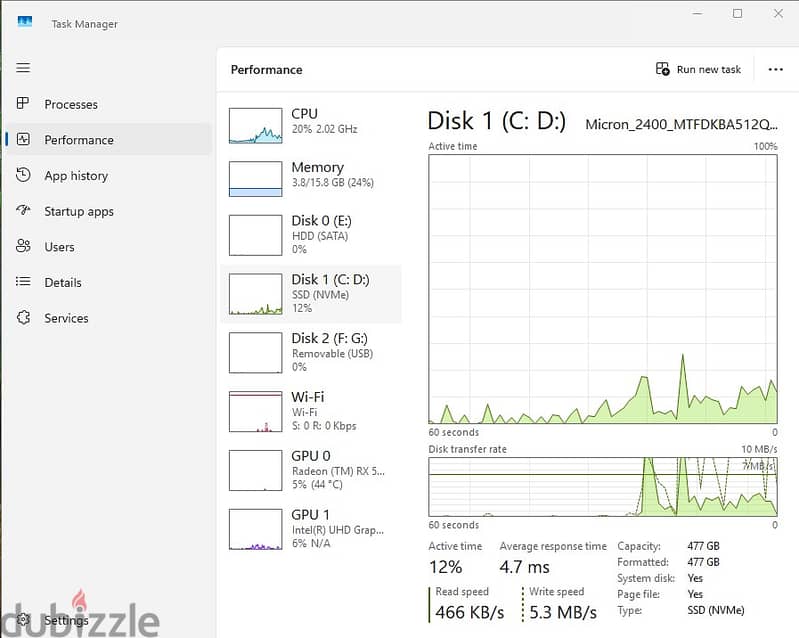This screenshot has height=638, width=799.
Task: Select the Users people icon
Action: coord(23,246)
